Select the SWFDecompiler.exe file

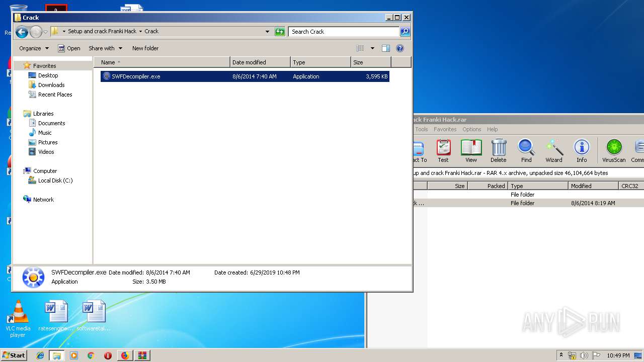coord(245,76)
